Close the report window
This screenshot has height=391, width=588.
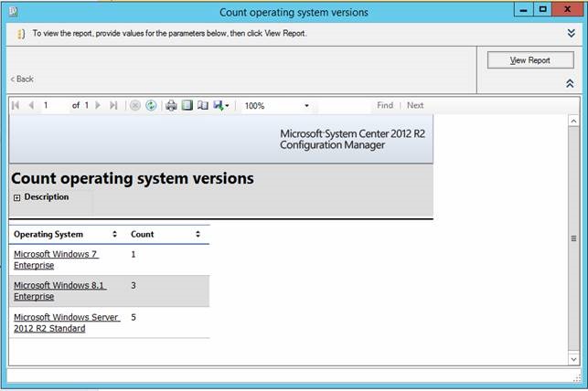click(567, 9)
